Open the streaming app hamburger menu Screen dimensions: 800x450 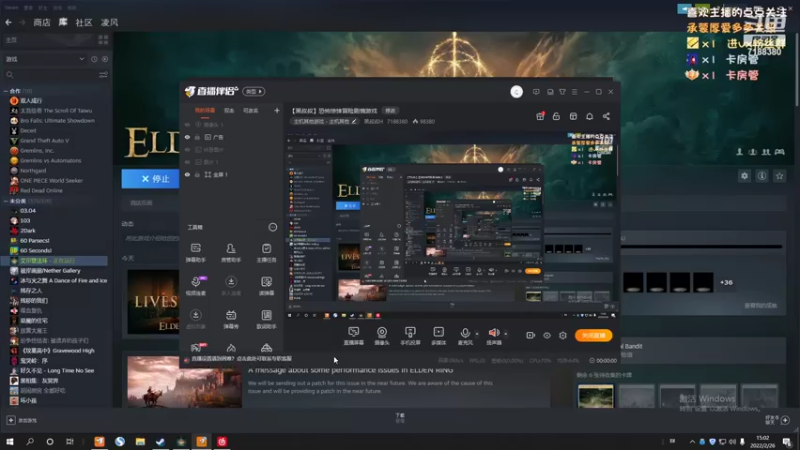pyautogui.click(x=574, y=92)
